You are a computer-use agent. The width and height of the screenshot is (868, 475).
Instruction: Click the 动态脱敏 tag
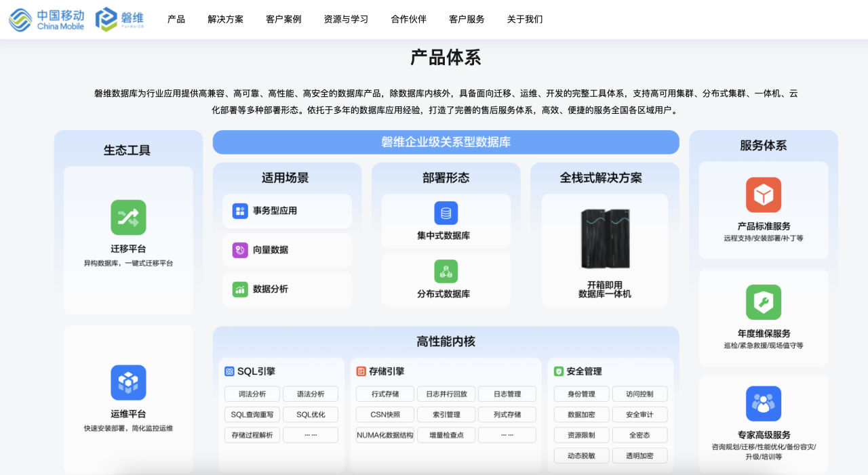[582, 455]
